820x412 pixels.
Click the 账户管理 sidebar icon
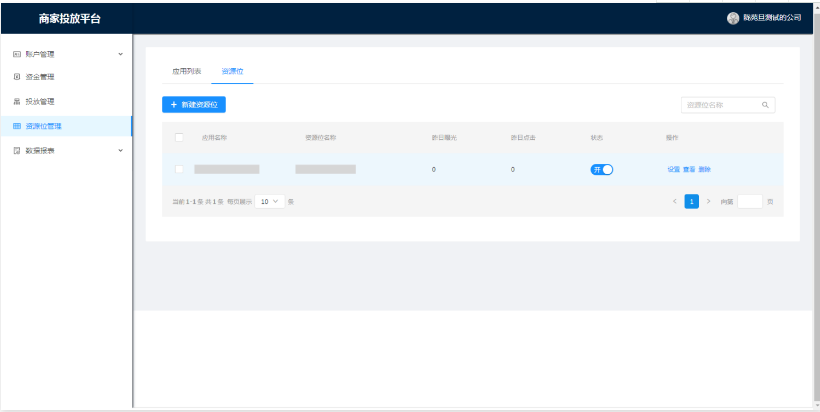tap(16, 53)
